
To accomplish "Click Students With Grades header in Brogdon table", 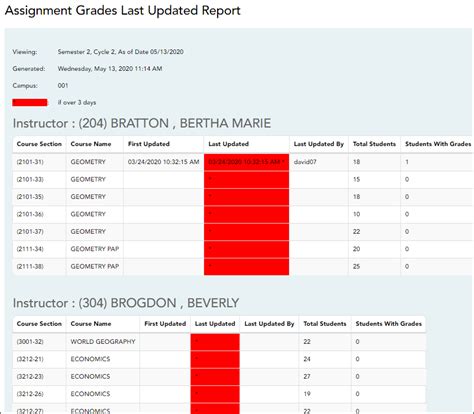I will coord(388,324).
